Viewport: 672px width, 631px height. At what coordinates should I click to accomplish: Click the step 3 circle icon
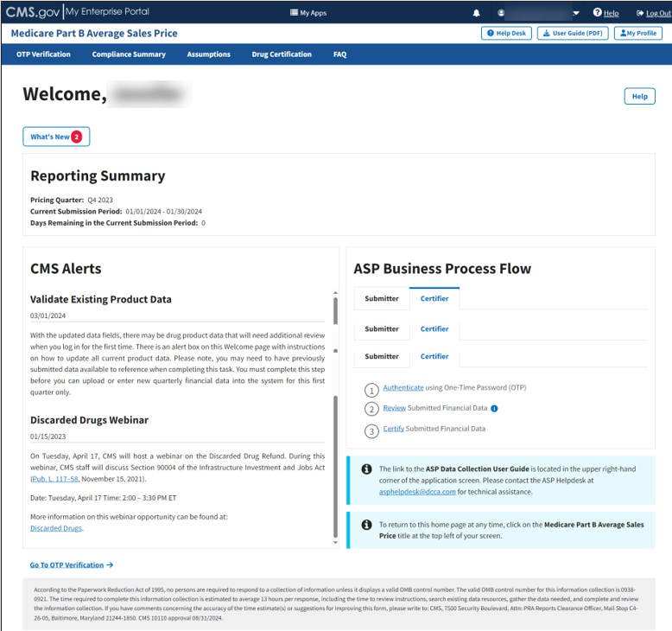click(x=371, y=431)
